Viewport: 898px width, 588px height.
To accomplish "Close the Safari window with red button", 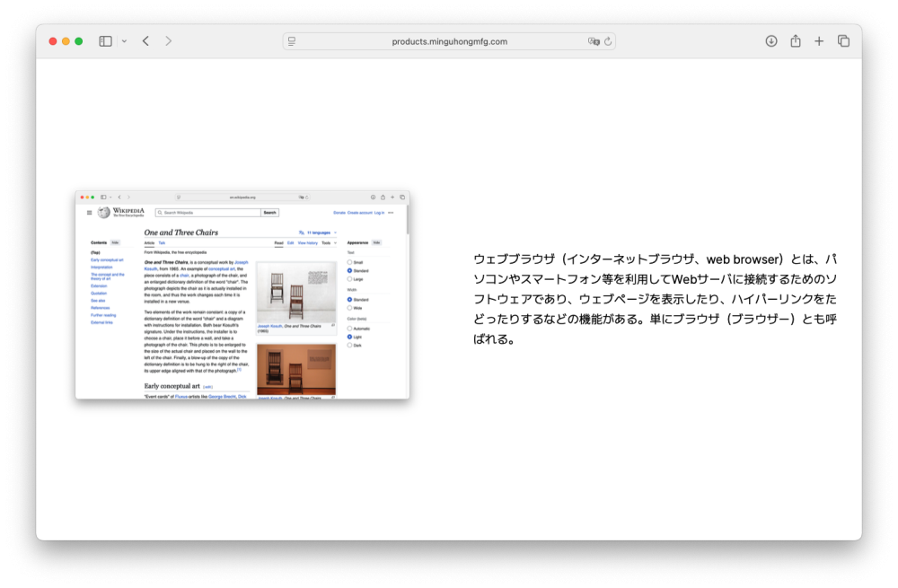I will (53, 41).
